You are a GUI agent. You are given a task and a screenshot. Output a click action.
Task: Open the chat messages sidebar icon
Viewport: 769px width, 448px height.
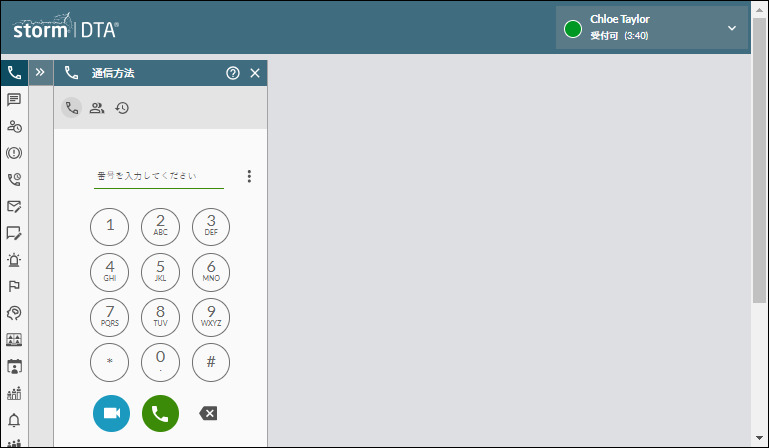pyautogui.click(x=14, y=100)
